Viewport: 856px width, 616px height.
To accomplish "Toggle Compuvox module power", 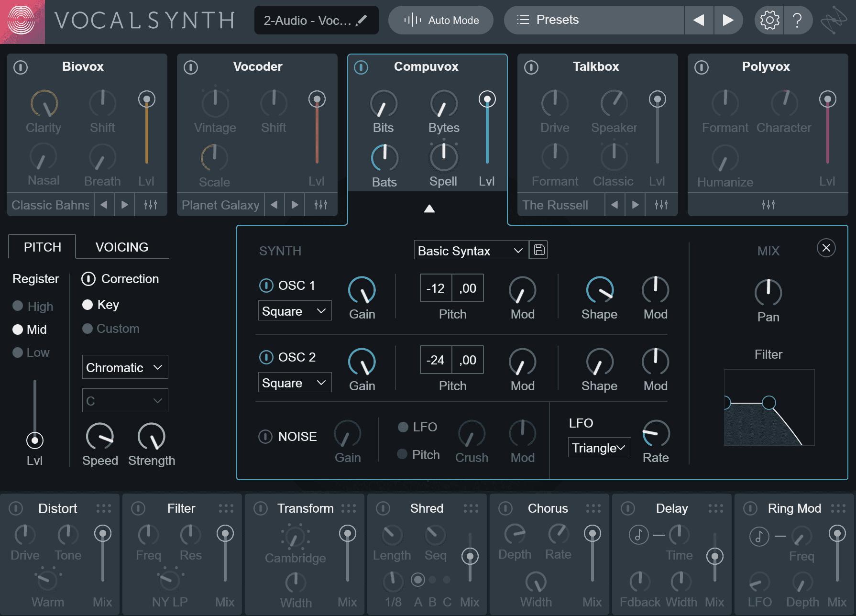I will pos(361,67).
